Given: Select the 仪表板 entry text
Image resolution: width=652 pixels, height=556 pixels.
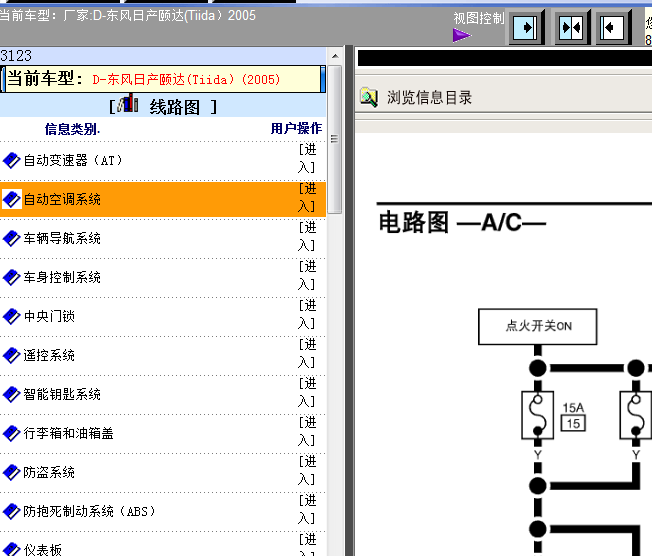Looking at the screenshot, I should pos(43,550).
